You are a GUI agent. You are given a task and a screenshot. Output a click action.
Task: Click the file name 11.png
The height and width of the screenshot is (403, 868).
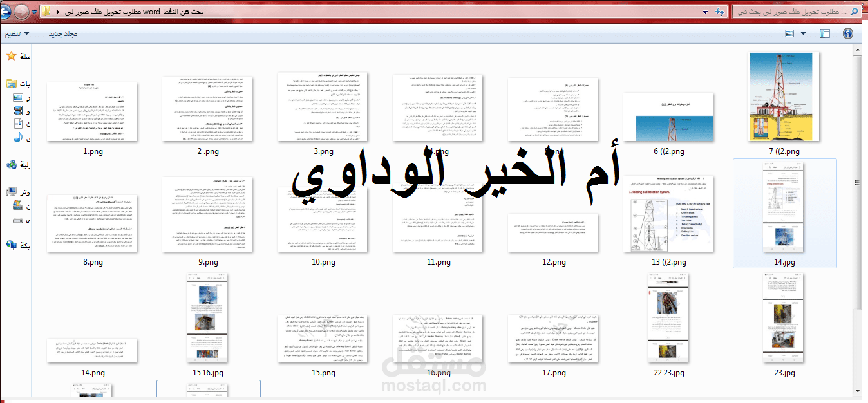439,262
